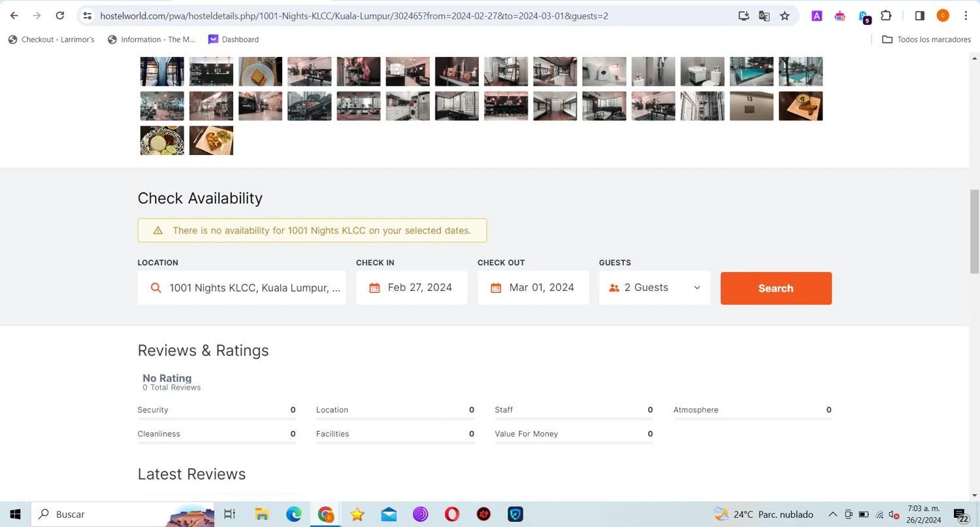Open Chrome three-dot menu
Screen dimensions: 980x527
click(966, 16)
